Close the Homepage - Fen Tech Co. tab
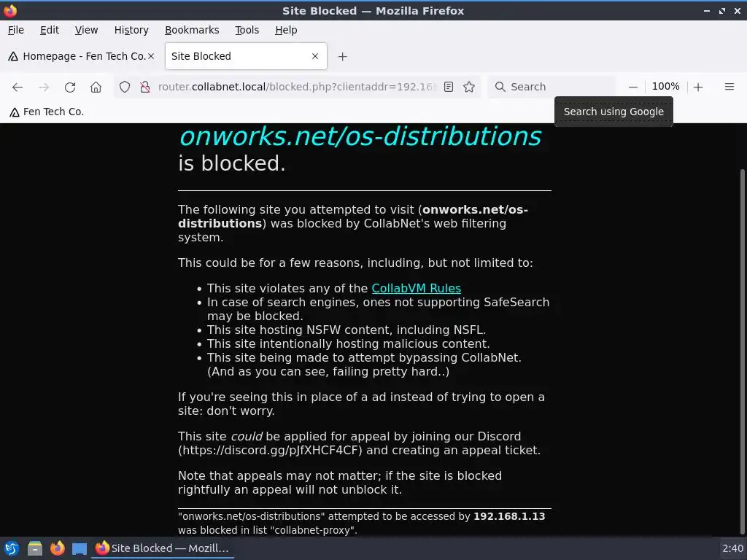The image size is (747, 560). click(x=151, y=56)
